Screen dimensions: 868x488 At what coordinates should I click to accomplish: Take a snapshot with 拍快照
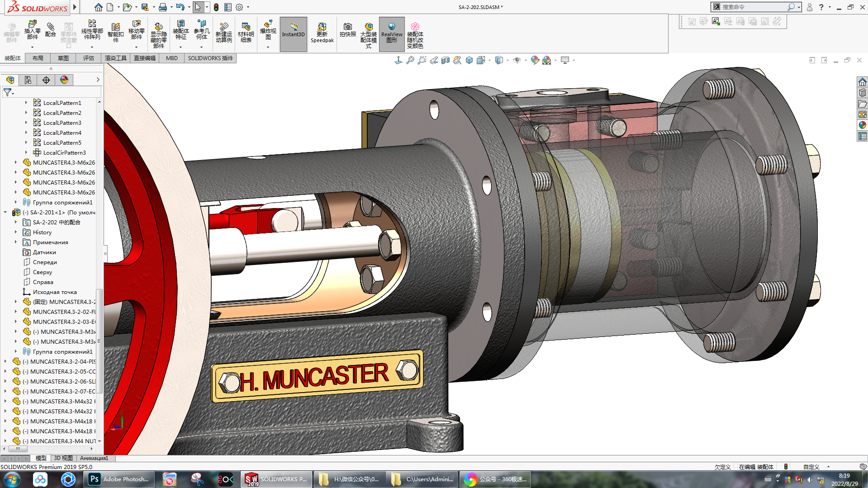pos(347,30)
